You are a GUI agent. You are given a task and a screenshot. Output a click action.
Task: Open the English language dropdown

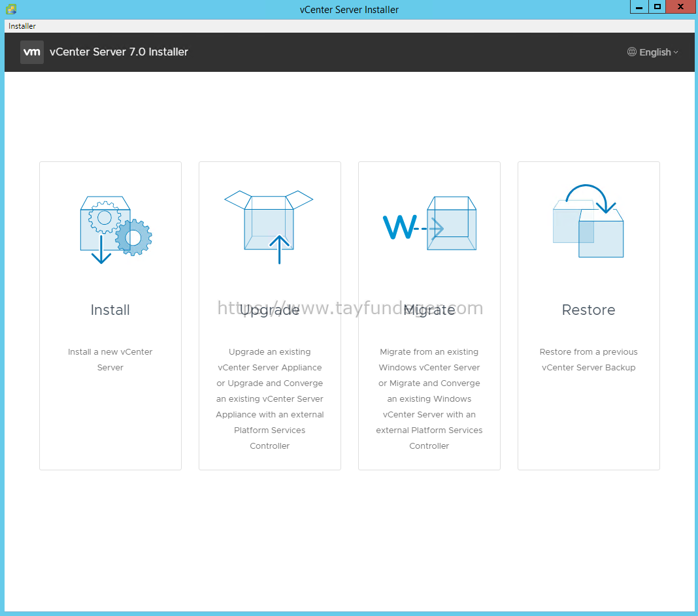click(653, 52)
